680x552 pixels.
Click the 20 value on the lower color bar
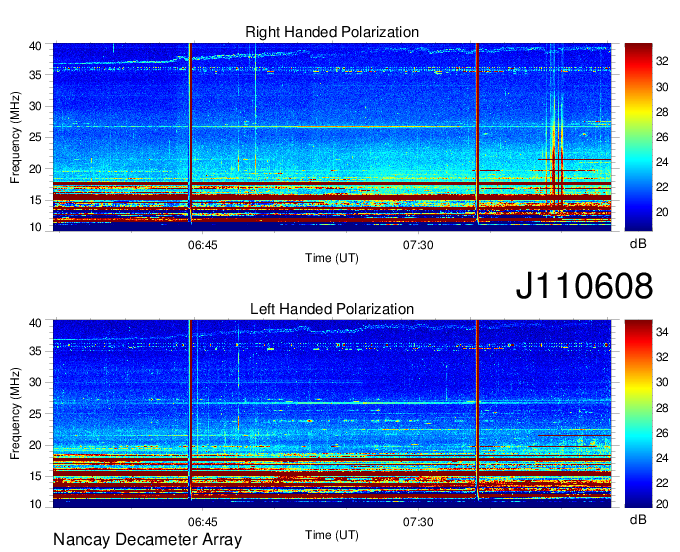(x=662, y=504)
